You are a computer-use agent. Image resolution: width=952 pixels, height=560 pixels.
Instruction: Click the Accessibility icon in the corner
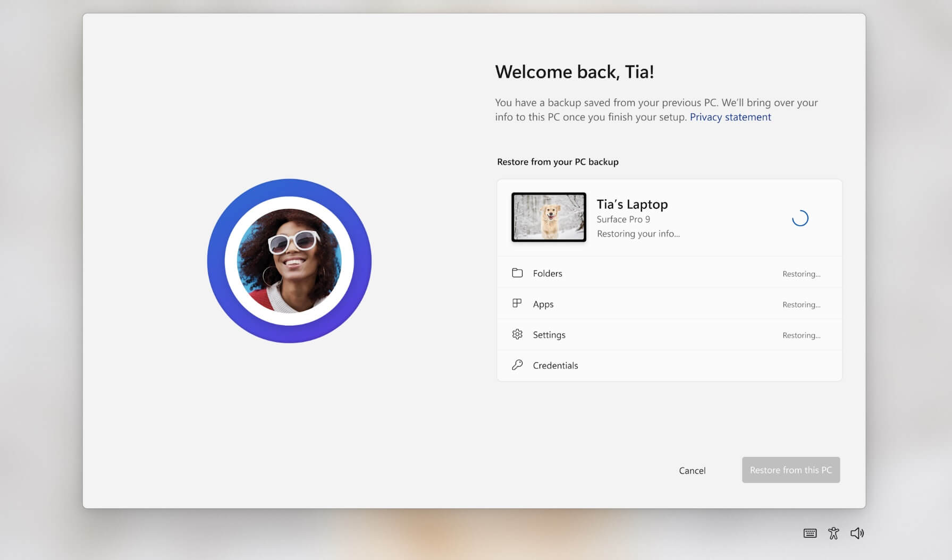[833, 533]
